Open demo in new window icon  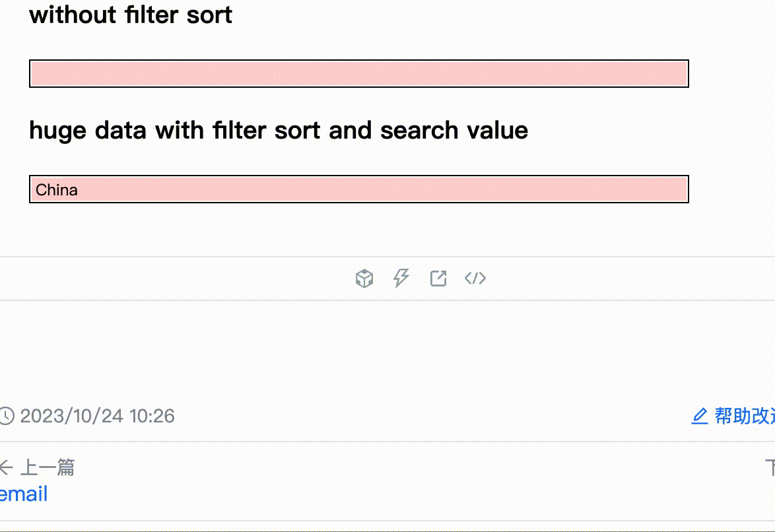[438, 279]
